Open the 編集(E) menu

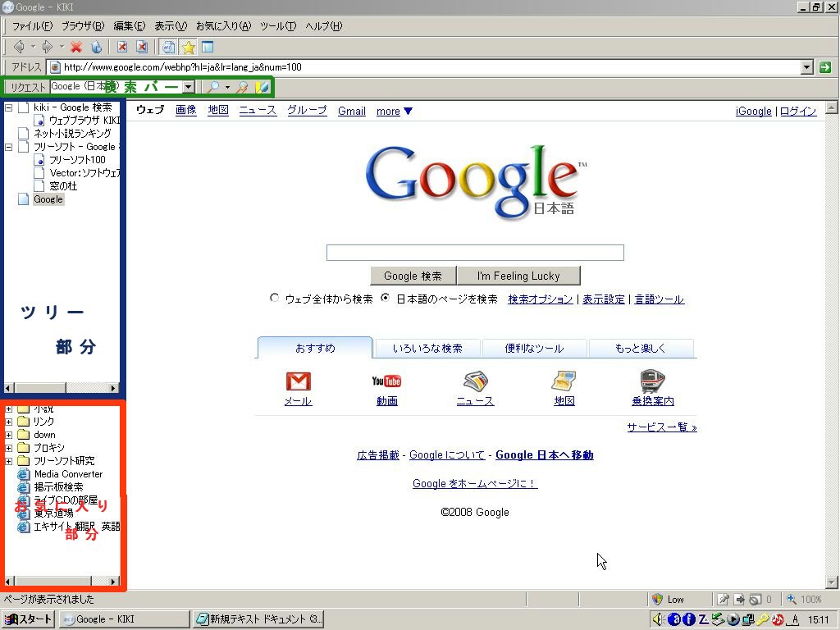pyautogui.click(x=129, y=25)
